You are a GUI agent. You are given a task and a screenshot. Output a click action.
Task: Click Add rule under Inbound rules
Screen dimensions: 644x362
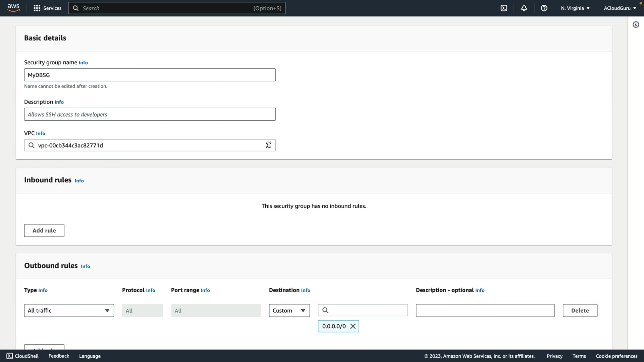(44, 231)
